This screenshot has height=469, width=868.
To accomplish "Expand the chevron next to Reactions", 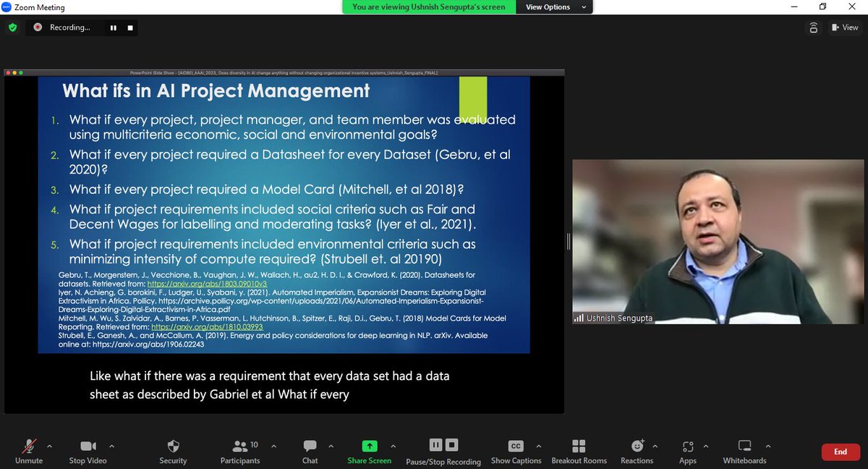I will [655, 446].
